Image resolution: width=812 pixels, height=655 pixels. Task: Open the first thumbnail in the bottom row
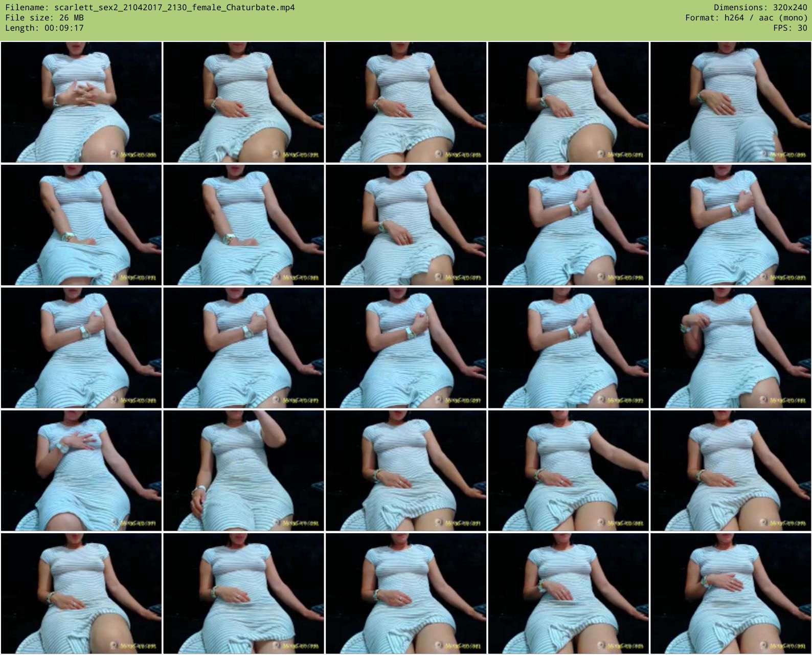tap(81, 594)
